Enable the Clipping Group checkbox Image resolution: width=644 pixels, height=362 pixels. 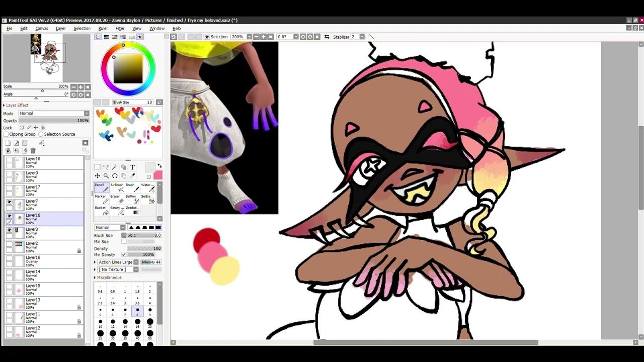[6, 134]
